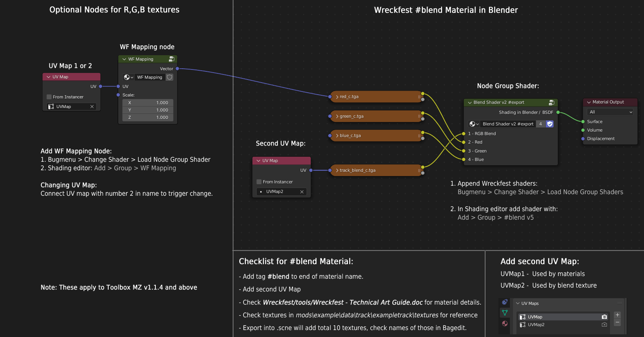
Task: Set UVMap2 active for render via camera icon
Action: click(x=604, y=325)
